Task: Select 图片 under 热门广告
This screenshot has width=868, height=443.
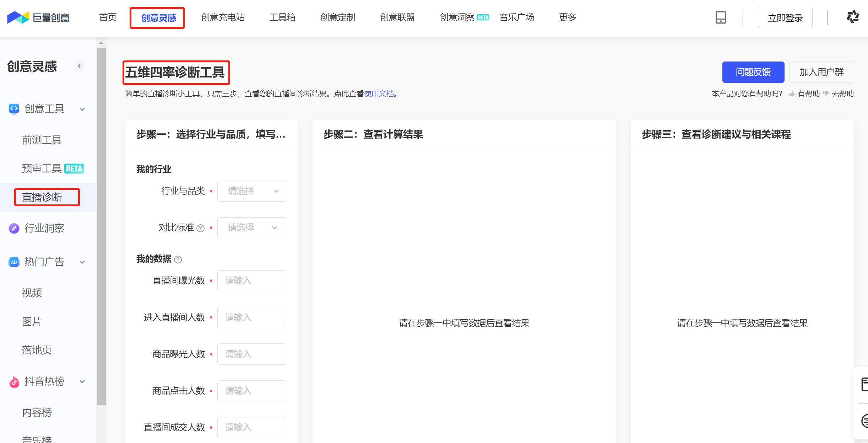Action: tap(32, 322)
